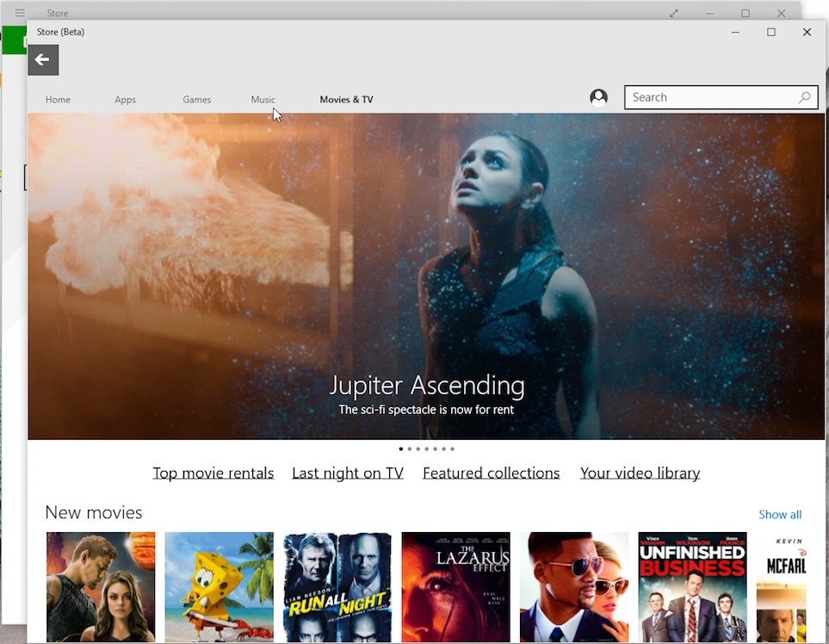Close the Store (Beta) window
Image resolution: width=829 pixels, height=644 pixels.
[x=807, y=32]
